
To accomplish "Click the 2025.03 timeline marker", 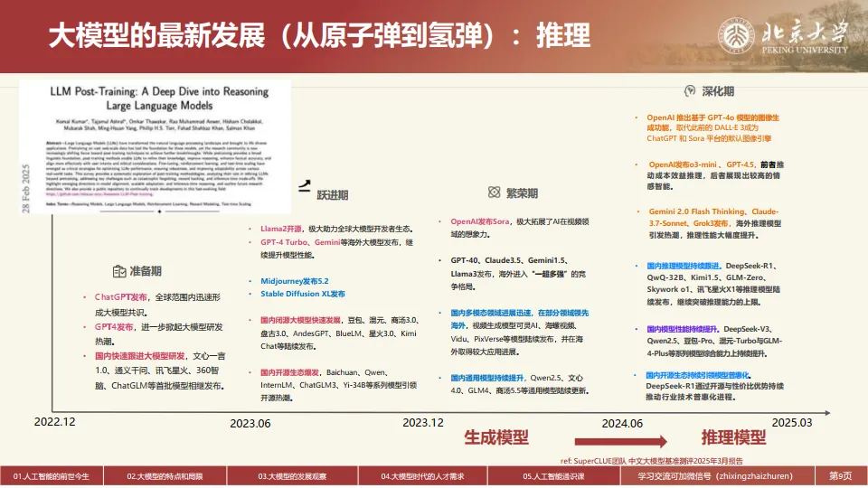I will (x=792, y=422).
